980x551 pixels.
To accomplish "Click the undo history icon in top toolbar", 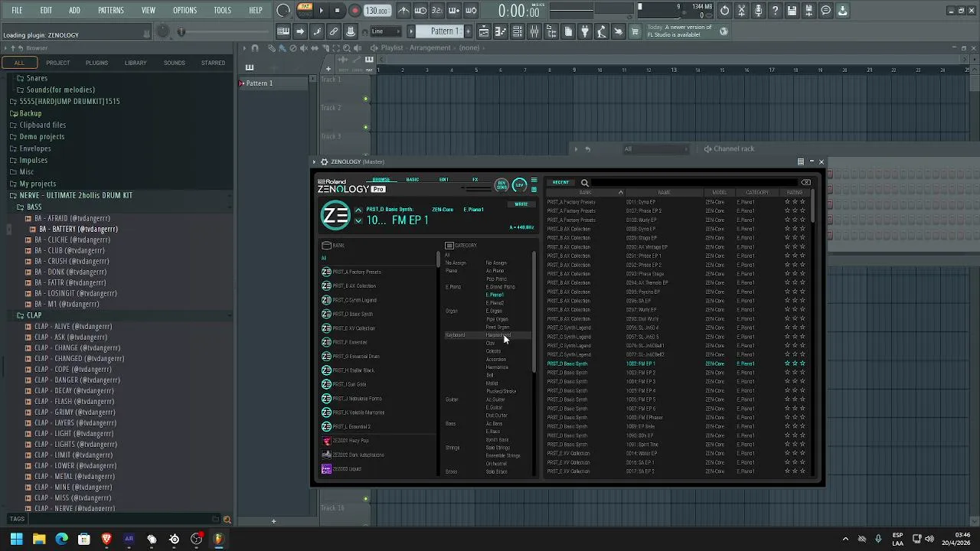I will point(724,11).
